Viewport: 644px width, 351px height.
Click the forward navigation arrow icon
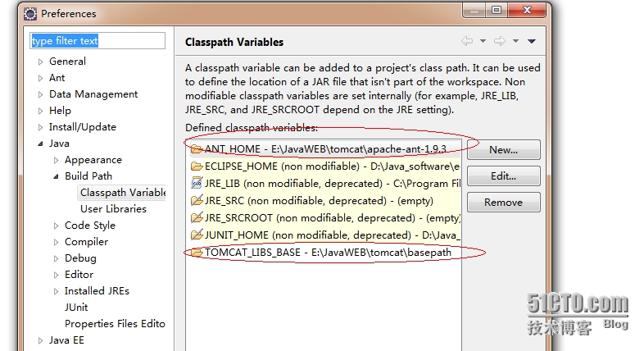pyautogui.click(x=500, y=41)
